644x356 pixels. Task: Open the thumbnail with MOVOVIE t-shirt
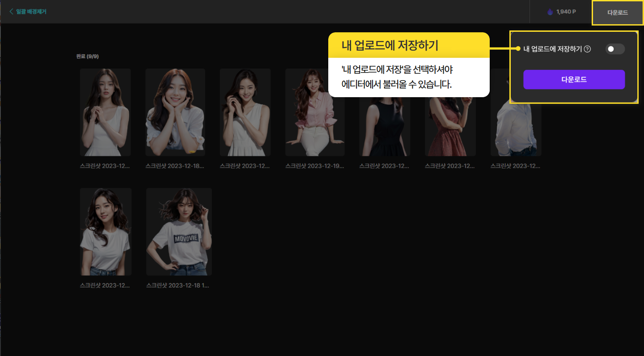click(x=179, y=232)
